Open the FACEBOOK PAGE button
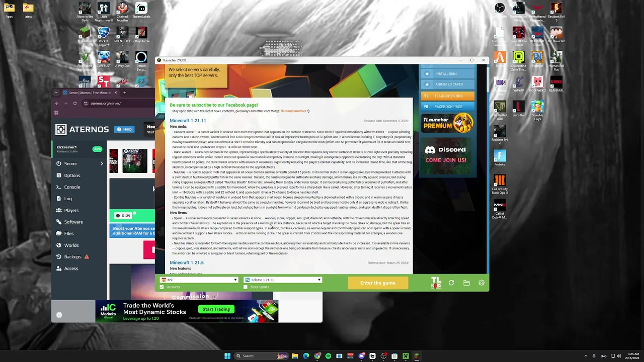 (x=447, y=107)
